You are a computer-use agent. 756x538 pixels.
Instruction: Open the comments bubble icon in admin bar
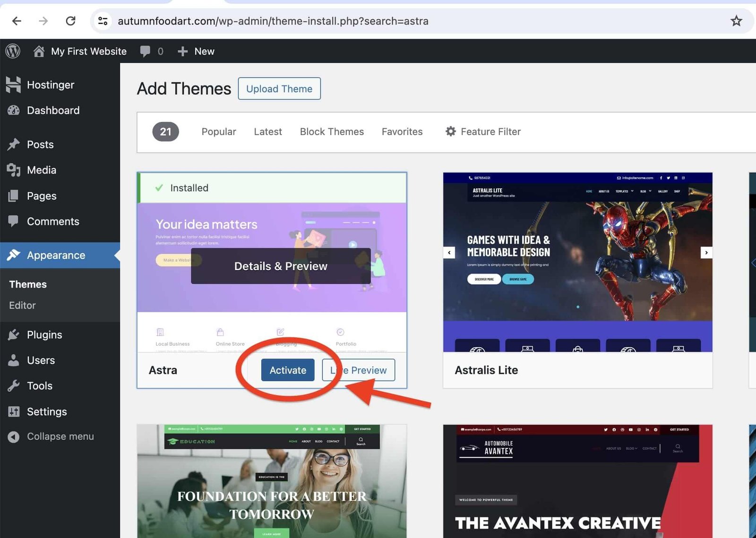click(145, 51)
